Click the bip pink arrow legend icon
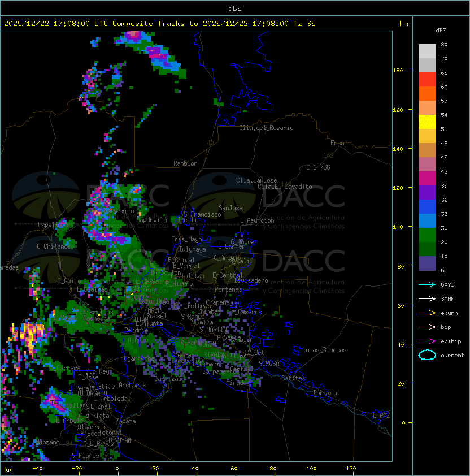Screen dimensions: 470x476 tap(427, 327)
